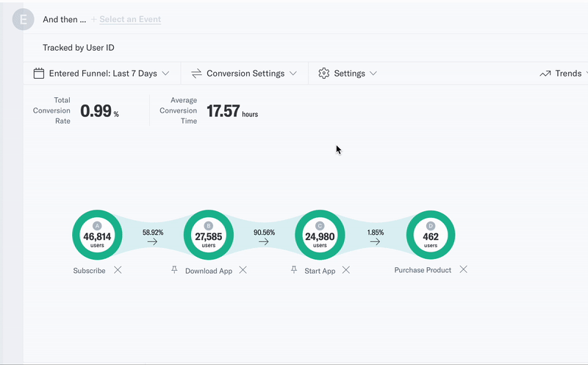This screenshot has width=588, height=365.
Task: Click the Average Conversion Time label
Action: (178, 110)
